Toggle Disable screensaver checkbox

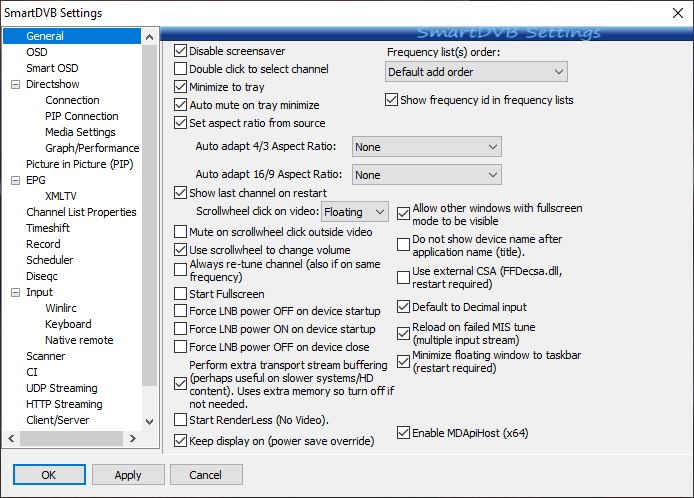pyautogui.click(x=180, y=51)
